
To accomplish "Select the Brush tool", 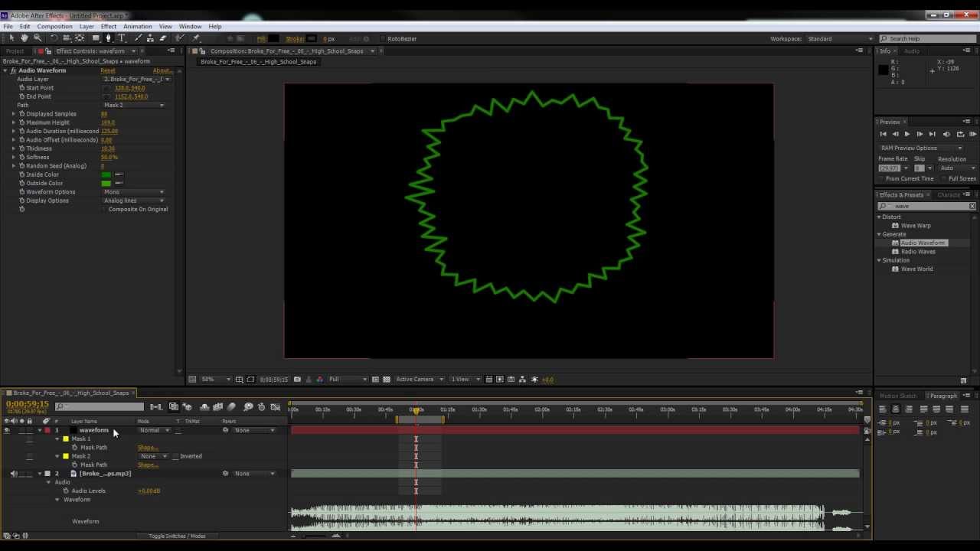I will [x=138, y=38].
